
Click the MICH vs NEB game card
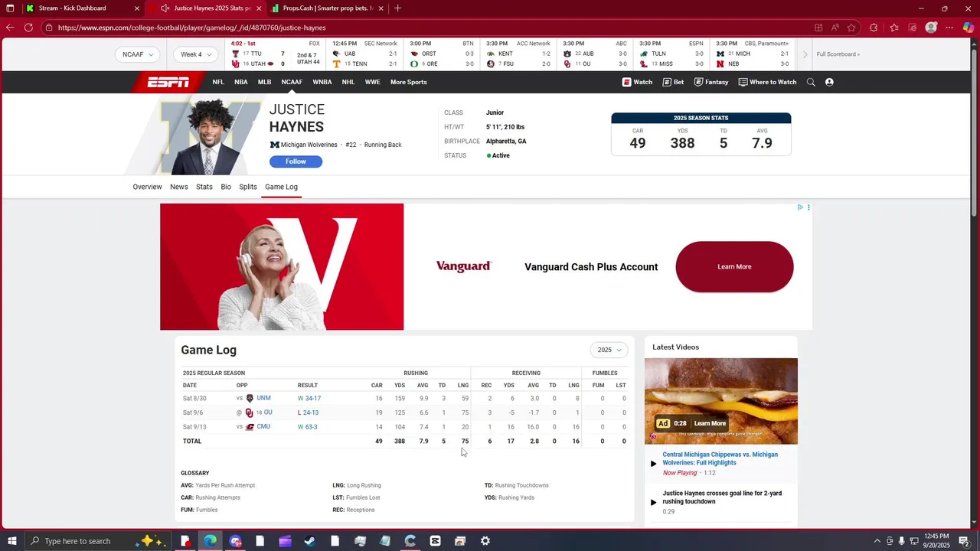click(x=753, y=54)
